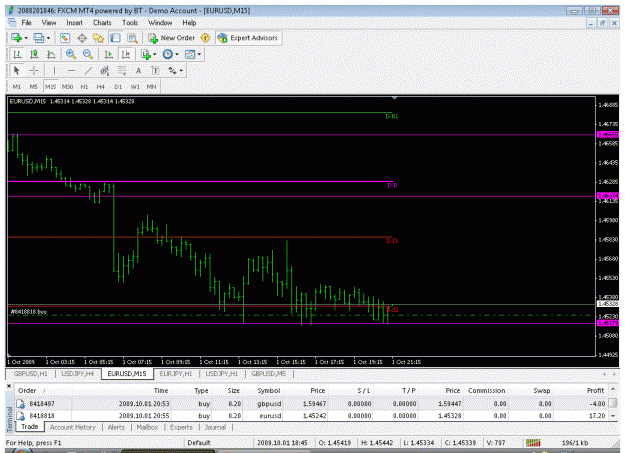
Task: Toggle chart auto scroll
Action: (x=108, y=54)
